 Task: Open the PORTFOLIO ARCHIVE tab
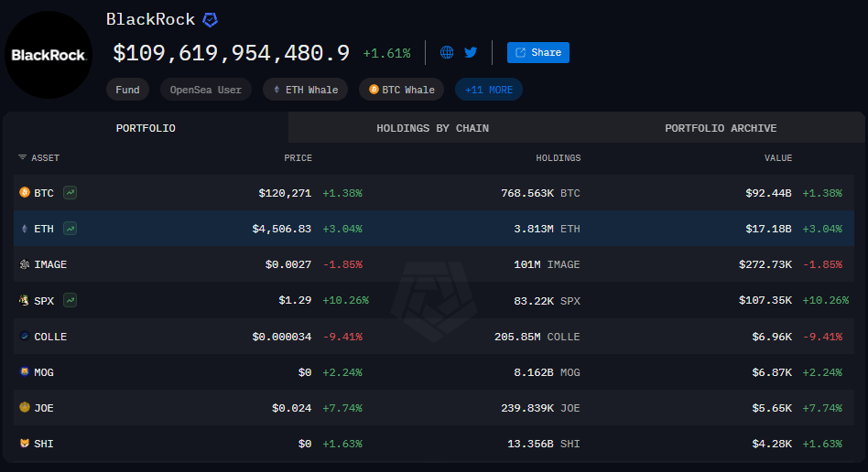(x=721, y=128)
